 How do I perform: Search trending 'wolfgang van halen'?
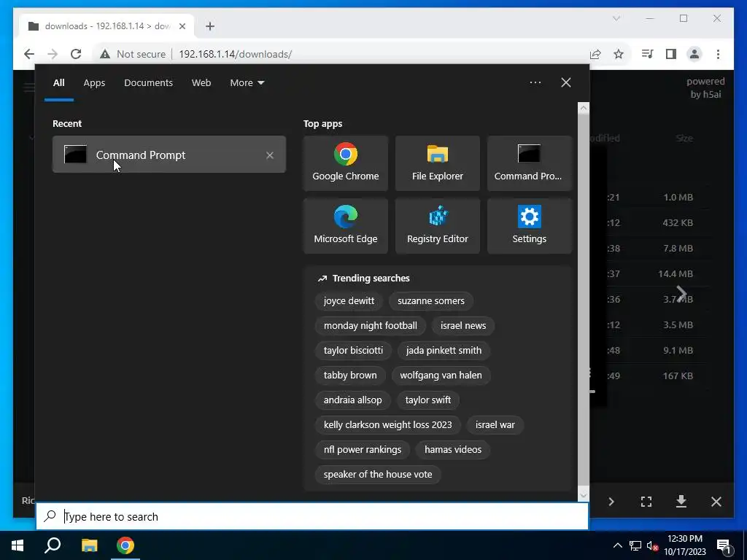[x=441, y=376]
